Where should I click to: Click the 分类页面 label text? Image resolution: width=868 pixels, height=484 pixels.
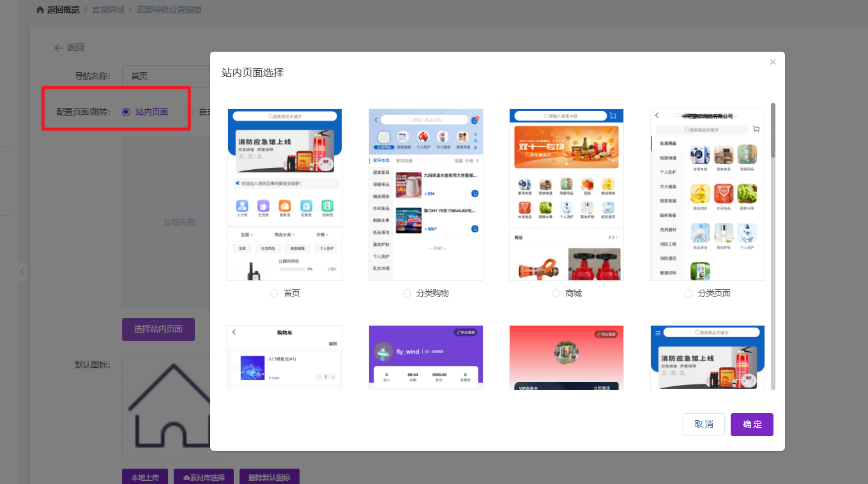coord(714,294)
